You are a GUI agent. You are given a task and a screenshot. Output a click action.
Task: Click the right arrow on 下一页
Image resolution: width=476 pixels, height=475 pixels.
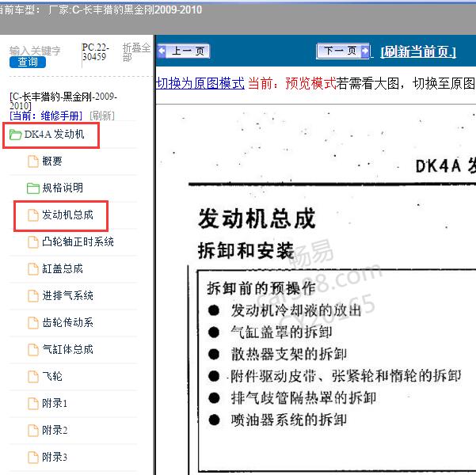[x=364, y=51]
